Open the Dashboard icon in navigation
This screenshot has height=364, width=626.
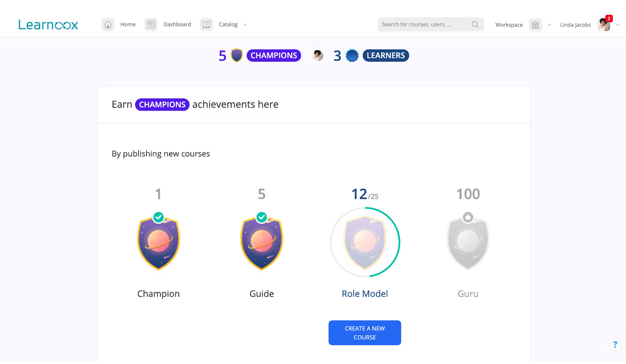[151, 25]
